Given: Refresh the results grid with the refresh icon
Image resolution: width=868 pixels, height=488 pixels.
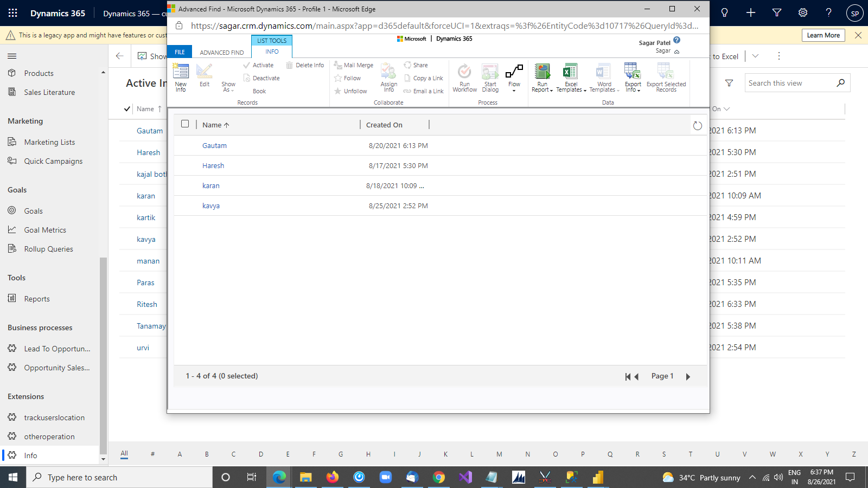Looking at the screenshot, I should (698, 126).
